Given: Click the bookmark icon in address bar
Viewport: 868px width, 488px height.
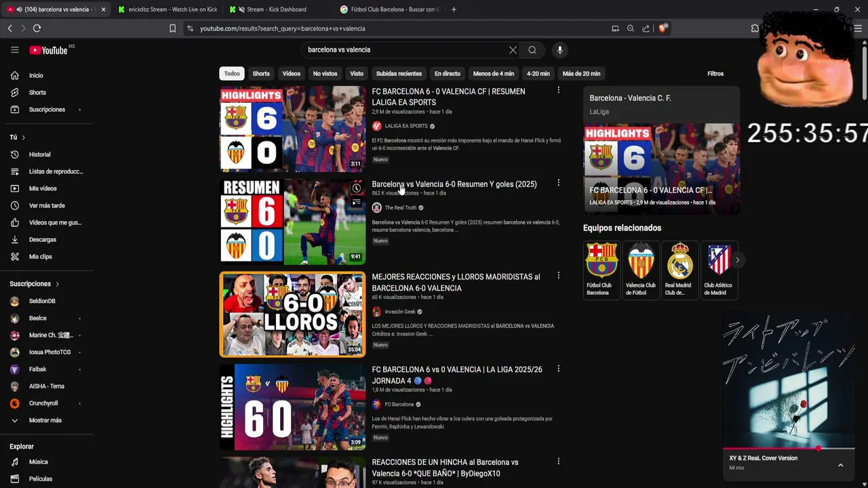Looking at the screenshot, I should tap(172, 28).
